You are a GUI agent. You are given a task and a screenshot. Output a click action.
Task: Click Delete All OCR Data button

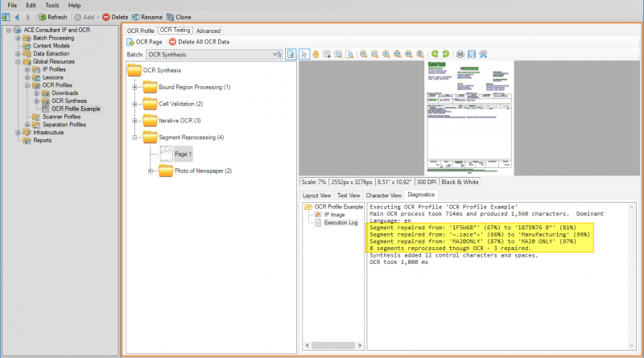pyautogui.click(x=198, y=41)
